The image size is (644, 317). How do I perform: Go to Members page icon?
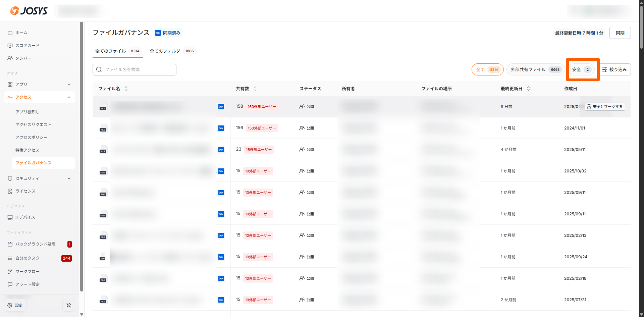pyautogui.click(x=10, y=58)
